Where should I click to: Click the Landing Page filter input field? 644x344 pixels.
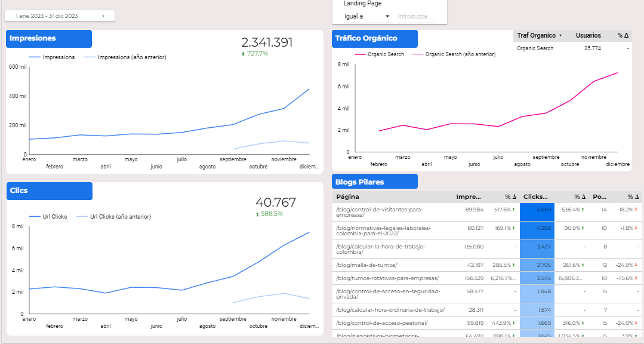(416, 17)
